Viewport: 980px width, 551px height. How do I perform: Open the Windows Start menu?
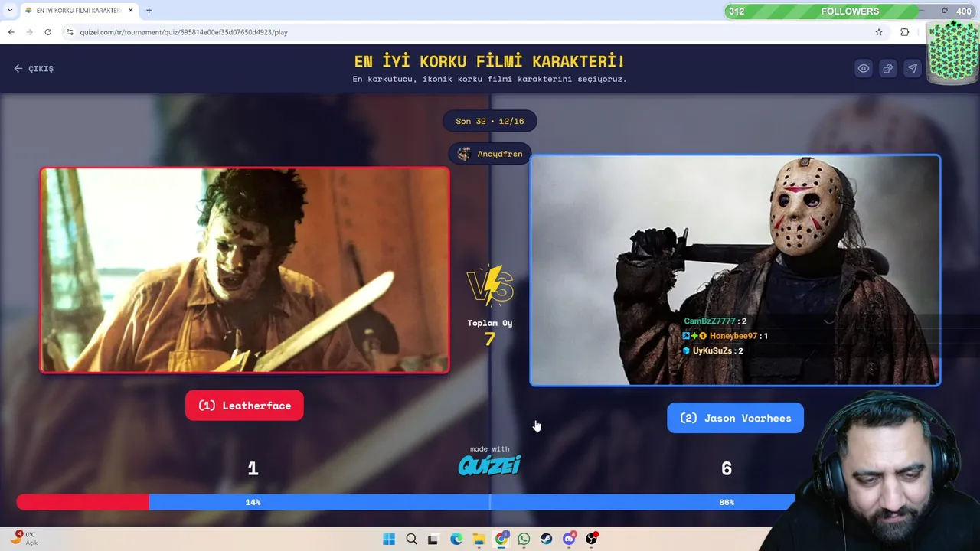389,539
